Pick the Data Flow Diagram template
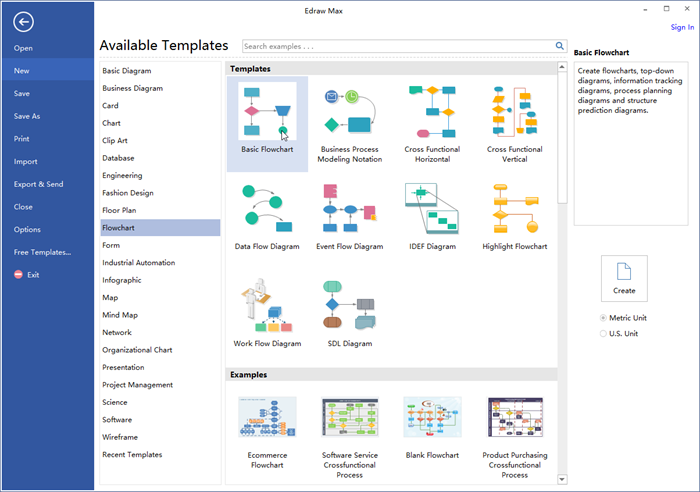Viewport: 700px width, 492px height. click(267, 217)
